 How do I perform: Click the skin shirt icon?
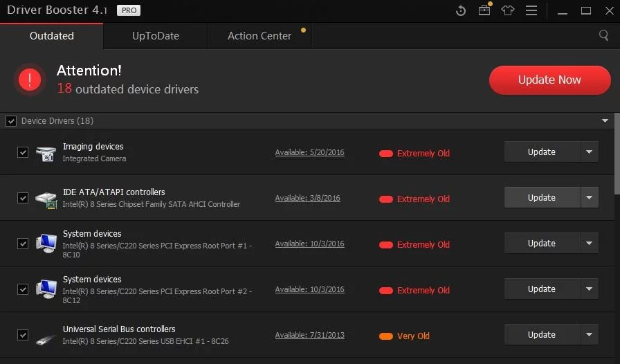pyautogui.click(x=508, y=11)
